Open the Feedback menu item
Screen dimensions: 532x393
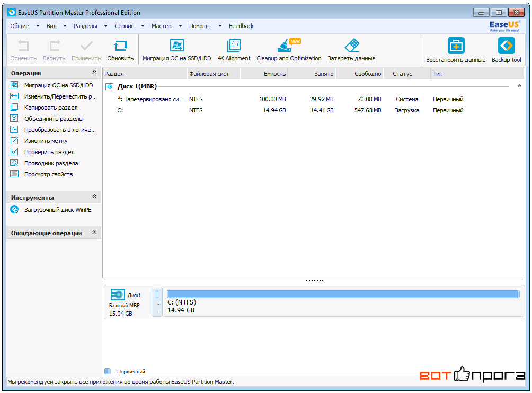click(x=241, y=26)
